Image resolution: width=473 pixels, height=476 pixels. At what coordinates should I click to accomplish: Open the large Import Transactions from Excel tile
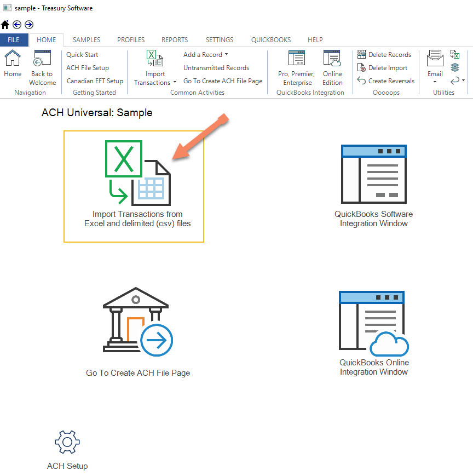[x=134, y=186]
